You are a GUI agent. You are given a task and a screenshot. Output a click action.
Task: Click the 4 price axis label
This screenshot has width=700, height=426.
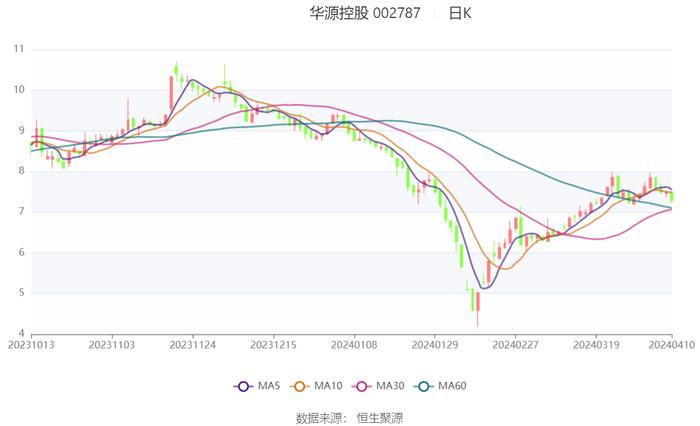21,333
